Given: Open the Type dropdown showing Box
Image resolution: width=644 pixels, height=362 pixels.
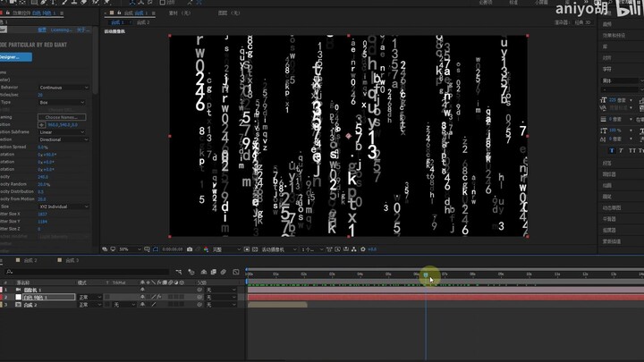Looking at the screenshot, I should coord(62,102).
